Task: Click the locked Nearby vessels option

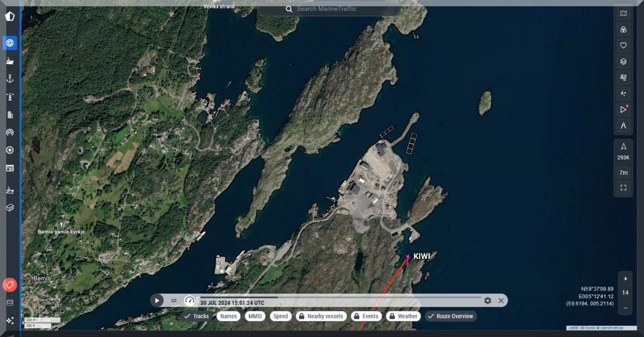Action: coord(321,316)
